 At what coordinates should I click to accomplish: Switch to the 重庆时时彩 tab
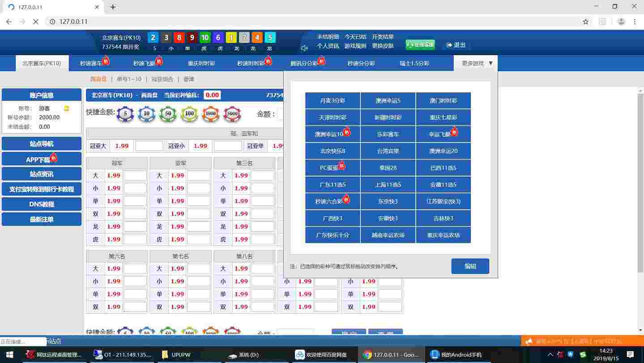[x=201, y=63]
